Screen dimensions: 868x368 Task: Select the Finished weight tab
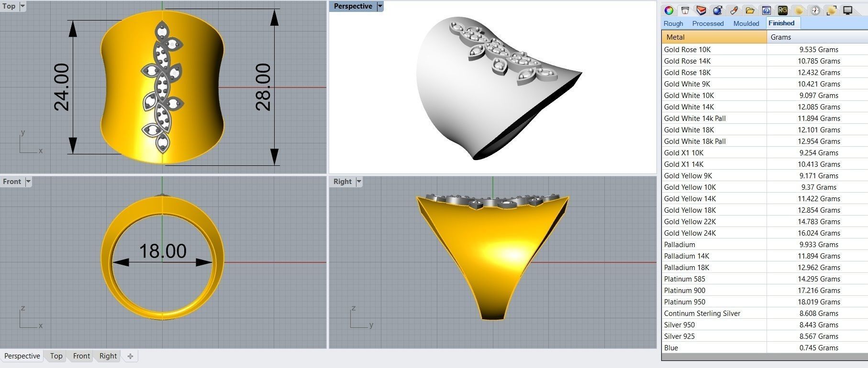(781, 23)
